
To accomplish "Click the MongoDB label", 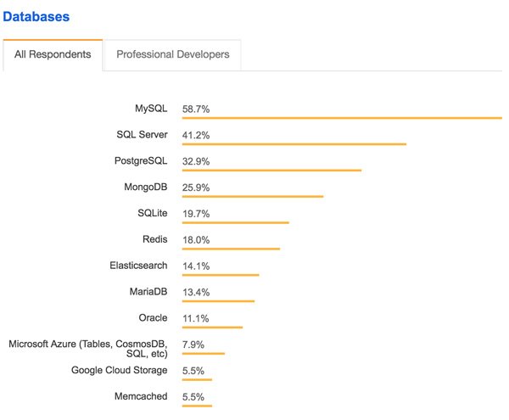I will coord(146,188).
